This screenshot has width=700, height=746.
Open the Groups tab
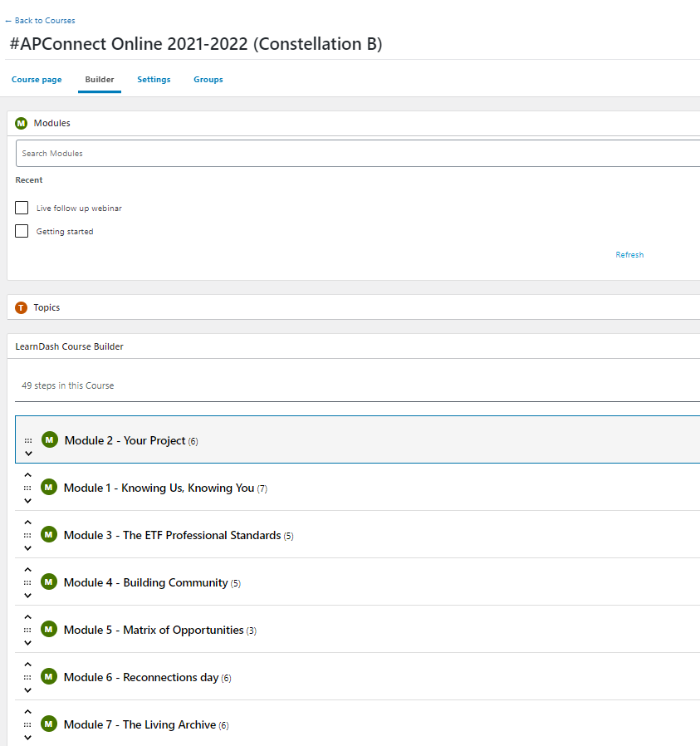(x=208, y=80)
